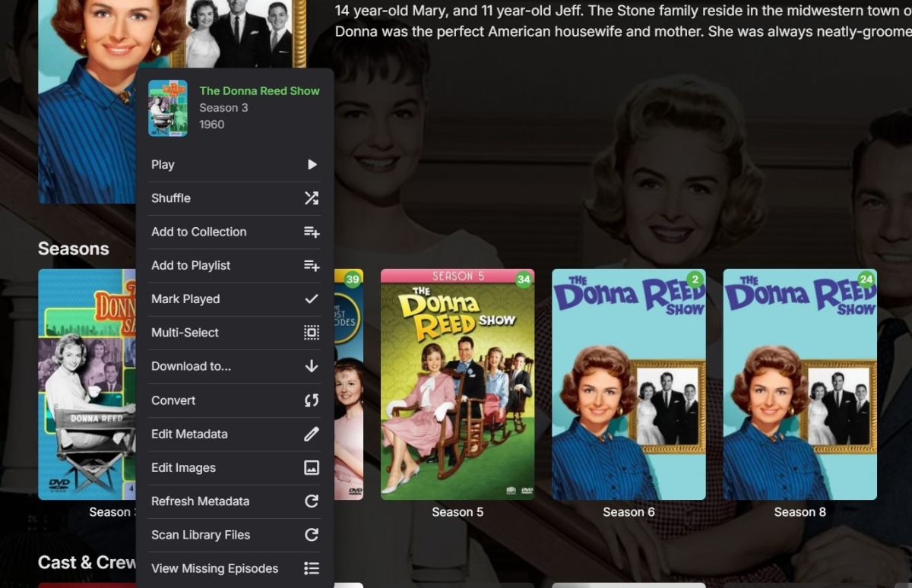
Task: Open the Season 6 poster
Action: (x=629, y=384)
